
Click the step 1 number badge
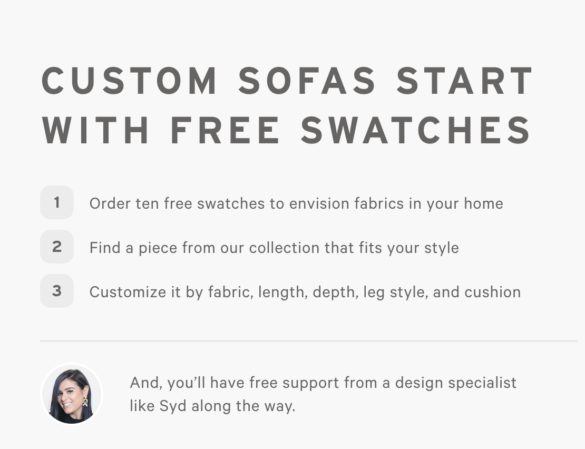coord(57,202)
